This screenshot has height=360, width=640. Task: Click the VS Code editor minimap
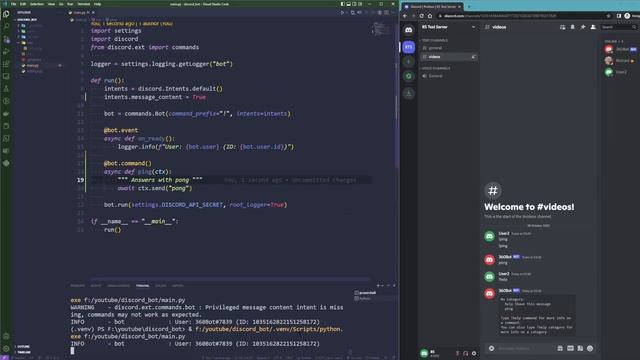(x=380, y=29)
